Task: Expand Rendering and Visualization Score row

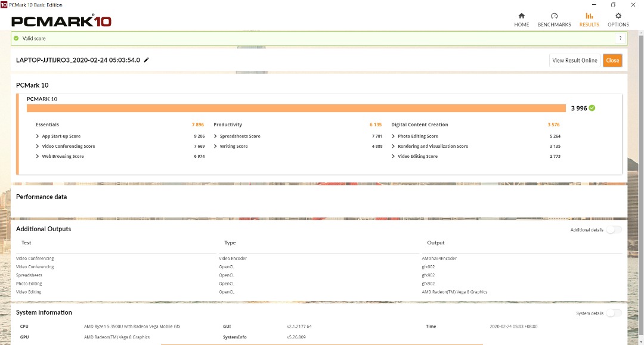Action: [x=393, y=146]
